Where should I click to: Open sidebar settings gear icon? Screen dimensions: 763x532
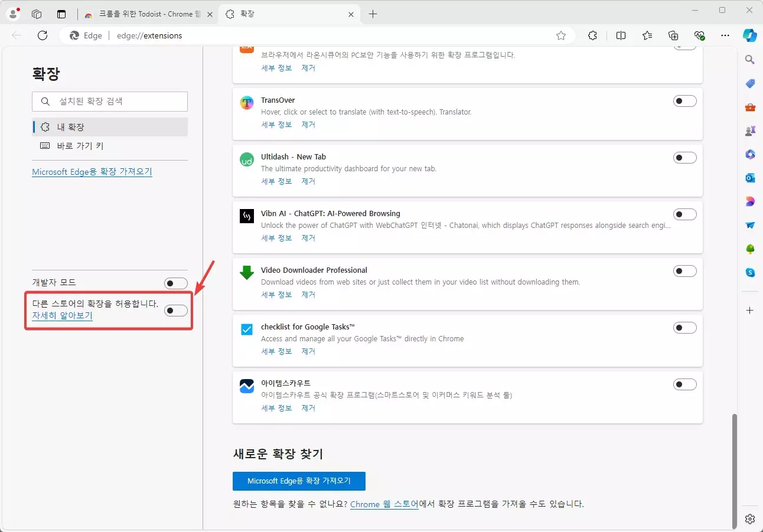(x=750, y=519)
